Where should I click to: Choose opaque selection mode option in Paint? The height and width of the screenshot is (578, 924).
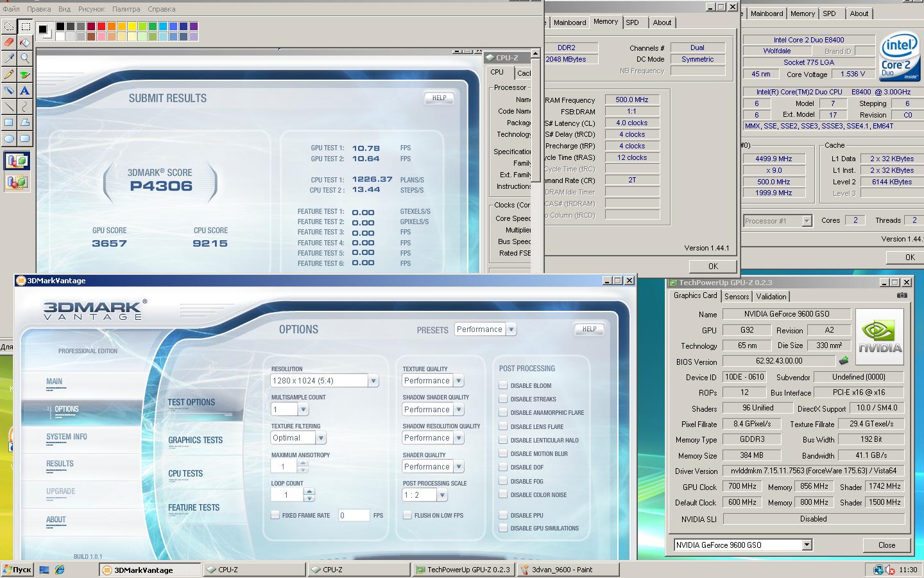(x=17, y=161)
